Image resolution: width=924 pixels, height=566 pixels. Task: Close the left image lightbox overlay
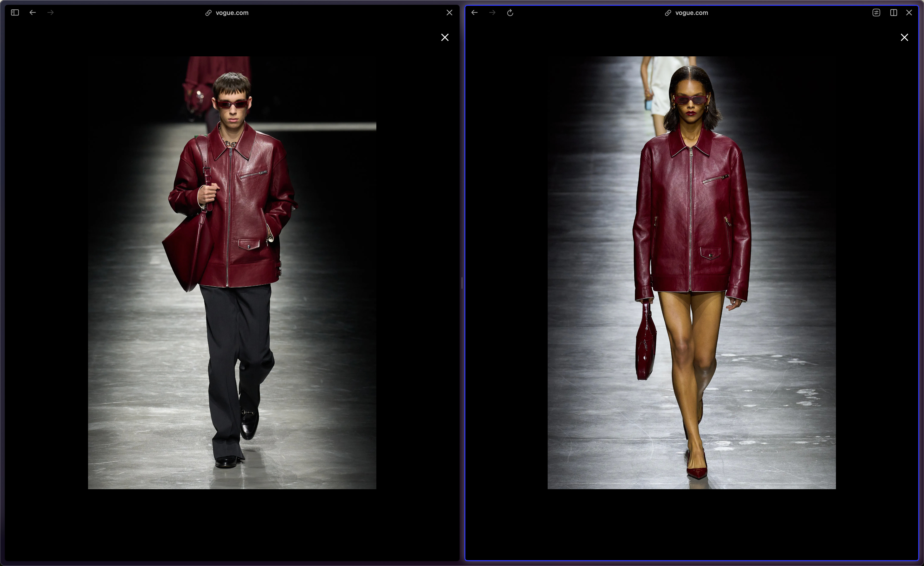pyautogui.click(x=445, y=37)
